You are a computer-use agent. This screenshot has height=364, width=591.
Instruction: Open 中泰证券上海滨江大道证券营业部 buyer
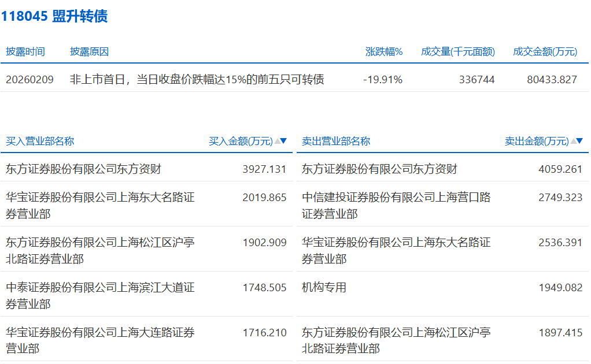100,295
